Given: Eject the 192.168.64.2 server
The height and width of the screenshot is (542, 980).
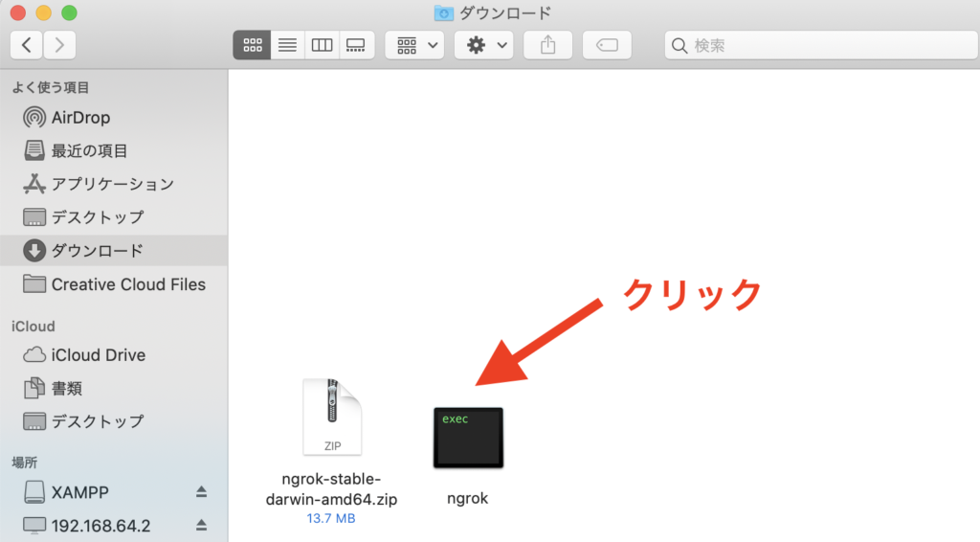Looking at the screenshot, I should (201, 525).
